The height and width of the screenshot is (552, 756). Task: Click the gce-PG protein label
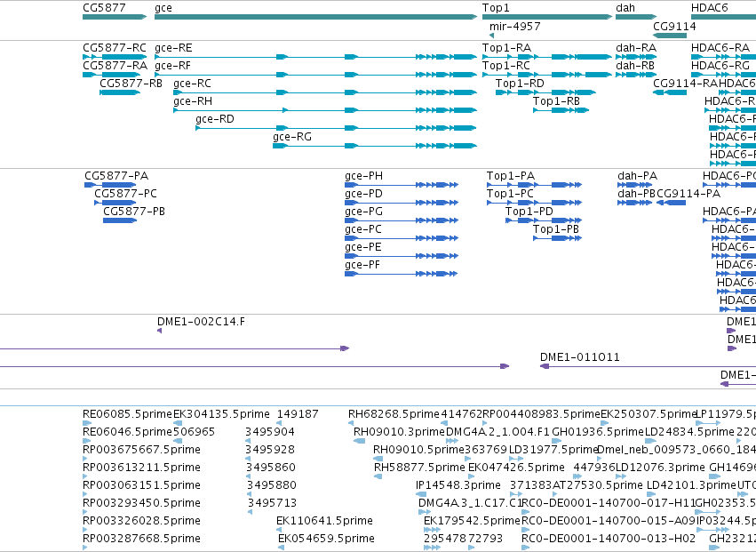363,212
